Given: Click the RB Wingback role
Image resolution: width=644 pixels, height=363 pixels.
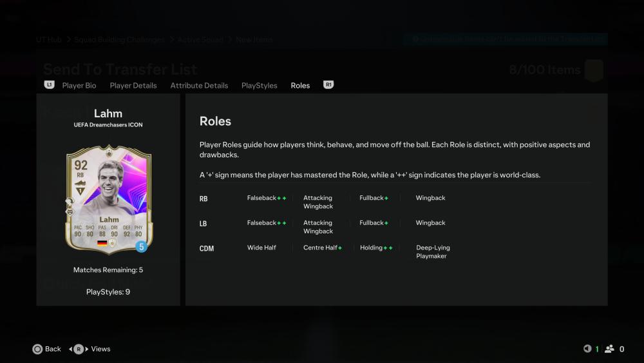Looking at the screenshot, I should [430, 198].
